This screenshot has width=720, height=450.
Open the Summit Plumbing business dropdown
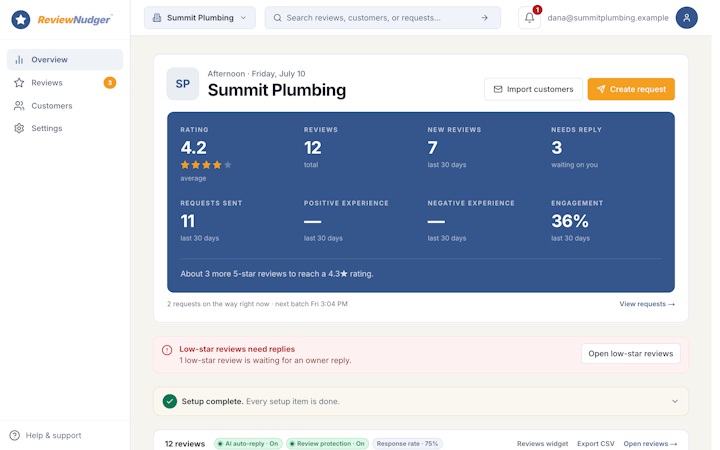[x=200, y=18]
